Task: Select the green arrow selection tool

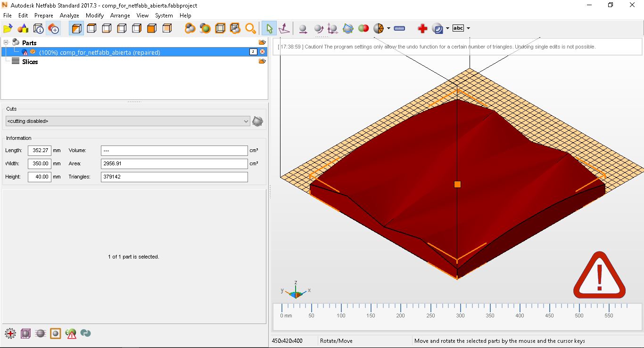Action: coord(269,29)
